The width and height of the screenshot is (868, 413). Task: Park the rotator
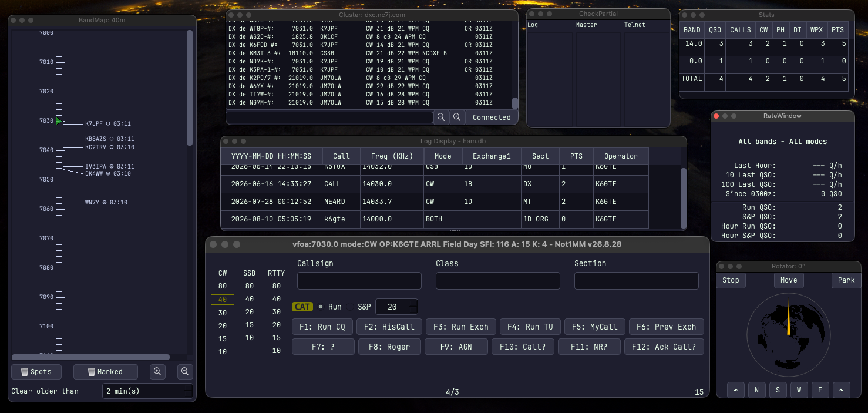click(846, 280)
